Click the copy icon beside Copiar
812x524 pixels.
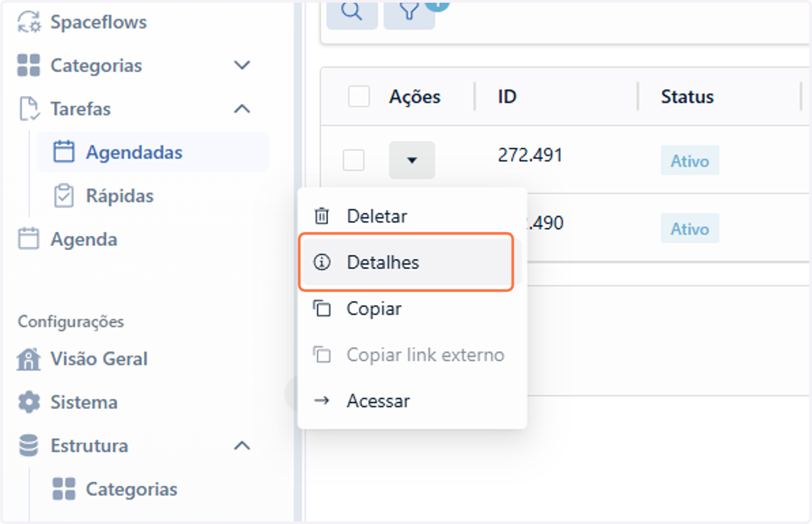click(x=322, y=309)
